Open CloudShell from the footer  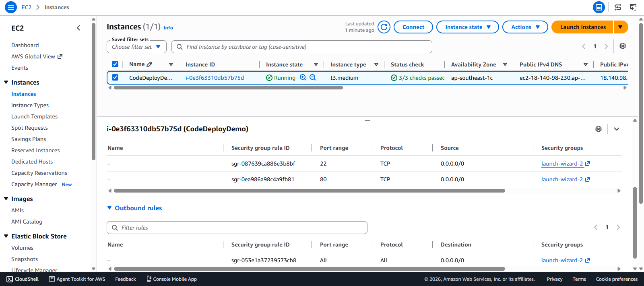(23, 279)
